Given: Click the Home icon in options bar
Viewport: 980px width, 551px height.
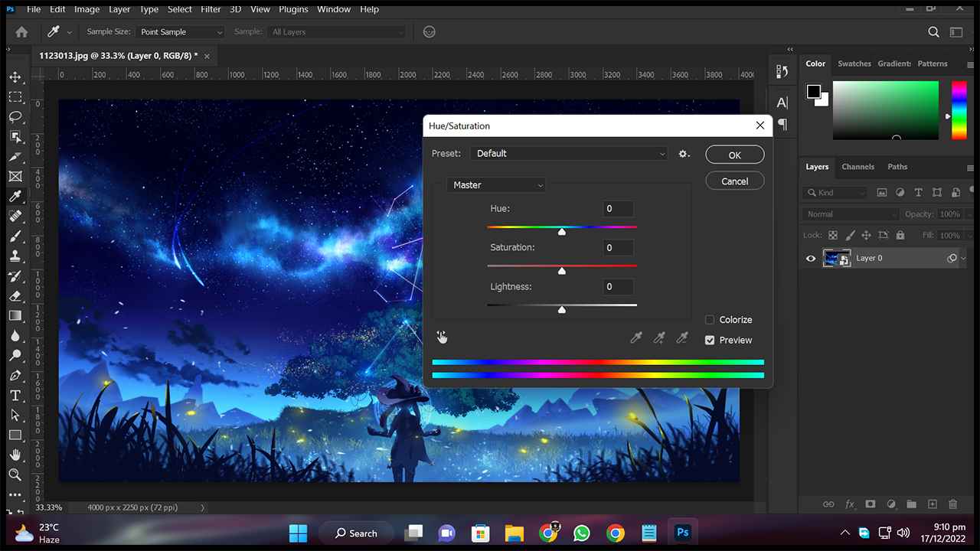Looking at the screenshot, I should (x=21, y=32).
